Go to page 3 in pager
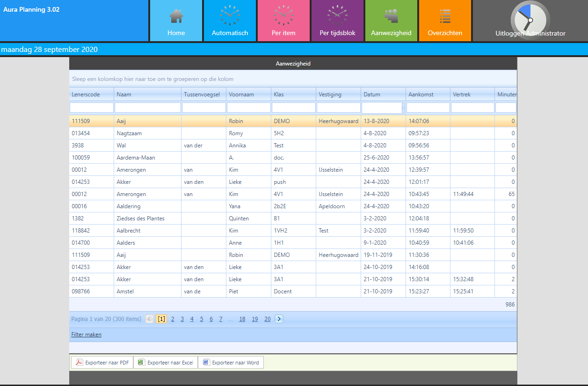The height and width of the screenshot is (386, 588). click(182, 319)
